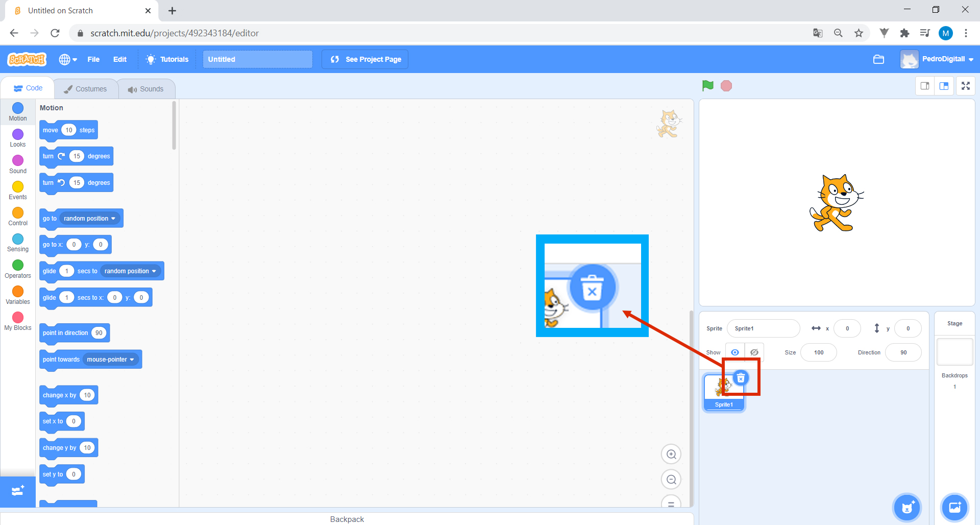Click the 'point in direction 90' block
980x525 pixels.
coord(75,333)
